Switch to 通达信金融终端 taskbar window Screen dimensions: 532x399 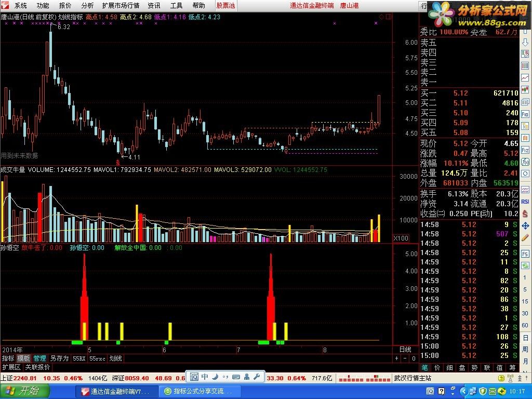116,391
